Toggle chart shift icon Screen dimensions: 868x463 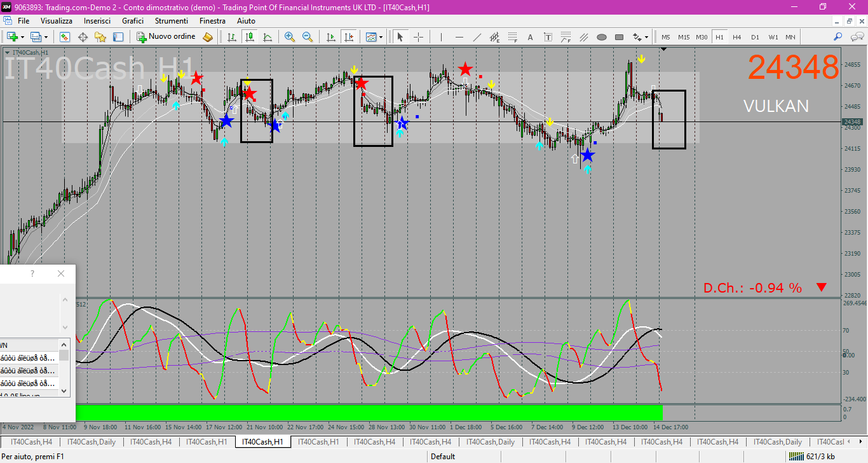point(348,37)
